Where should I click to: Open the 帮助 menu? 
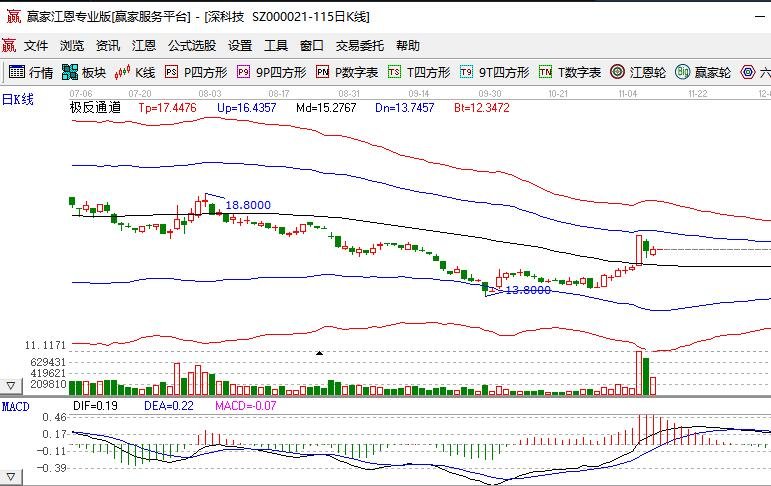(x=408, y=46)
